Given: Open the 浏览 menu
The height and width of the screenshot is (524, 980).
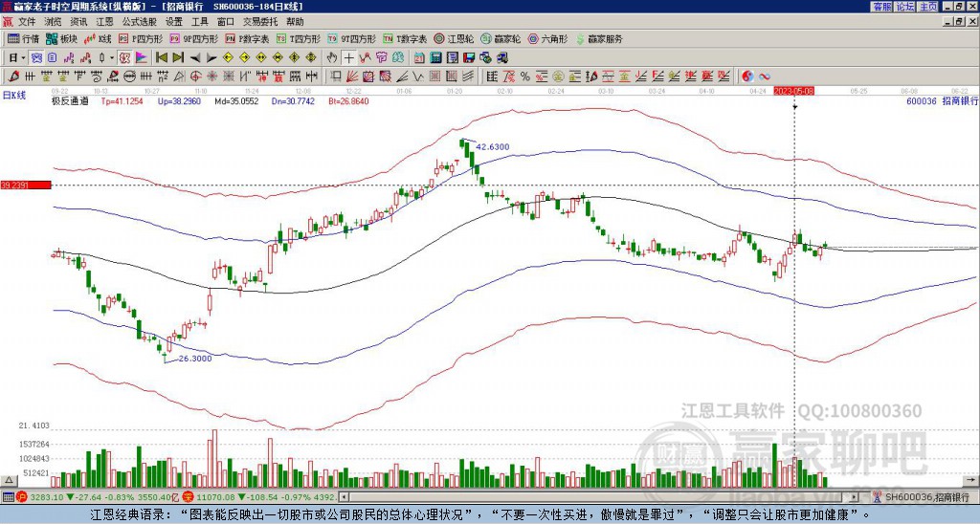Looking at the screenshot, I should click(53, 22).
